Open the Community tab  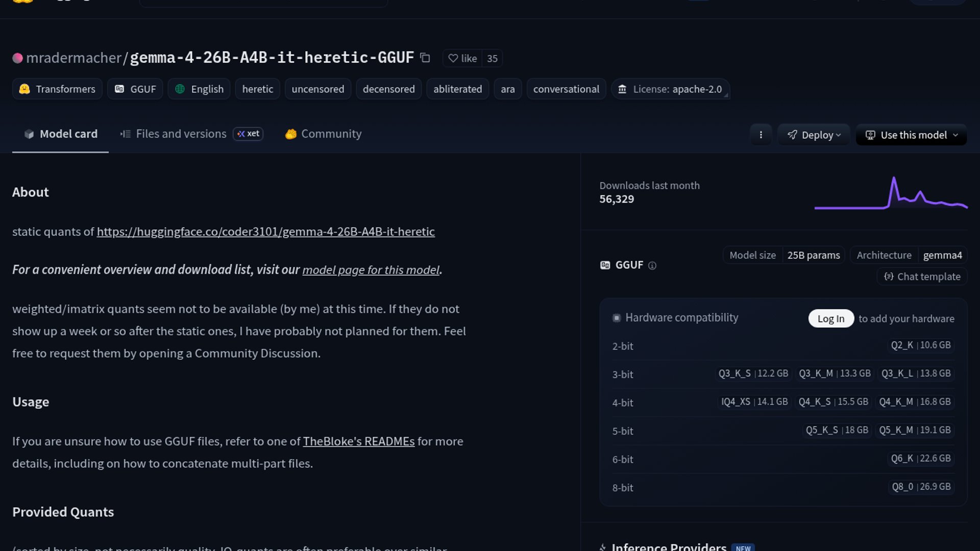click(324, 134)
